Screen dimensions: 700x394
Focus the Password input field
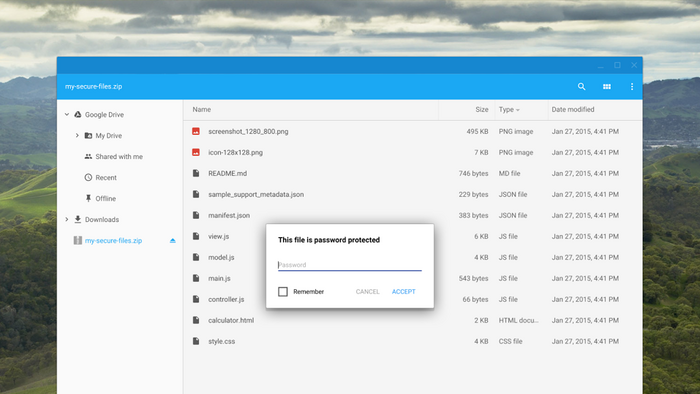coord(350,265)
